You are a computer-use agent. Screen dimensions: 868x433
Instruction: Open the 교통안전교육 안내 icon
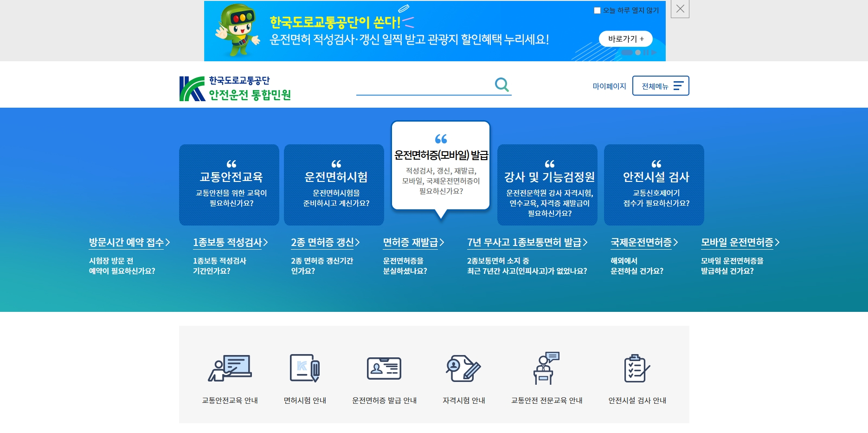230,368
